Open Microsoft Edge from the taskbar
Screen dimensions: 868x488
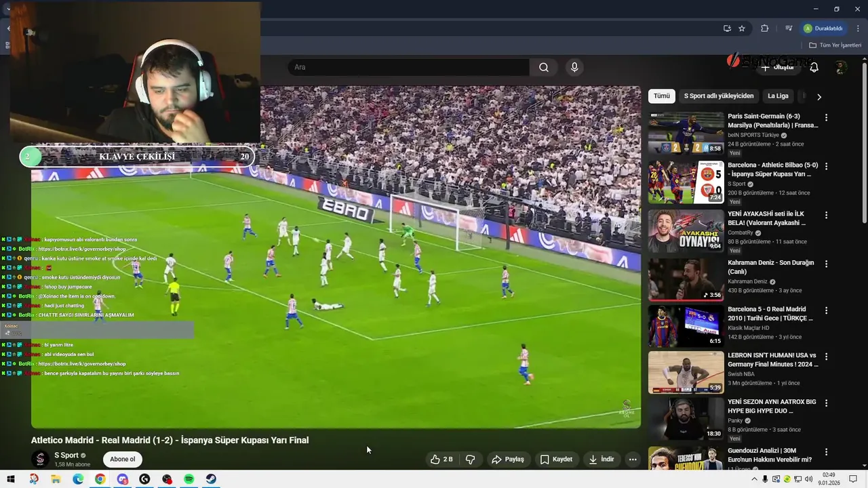click(78, 479)
